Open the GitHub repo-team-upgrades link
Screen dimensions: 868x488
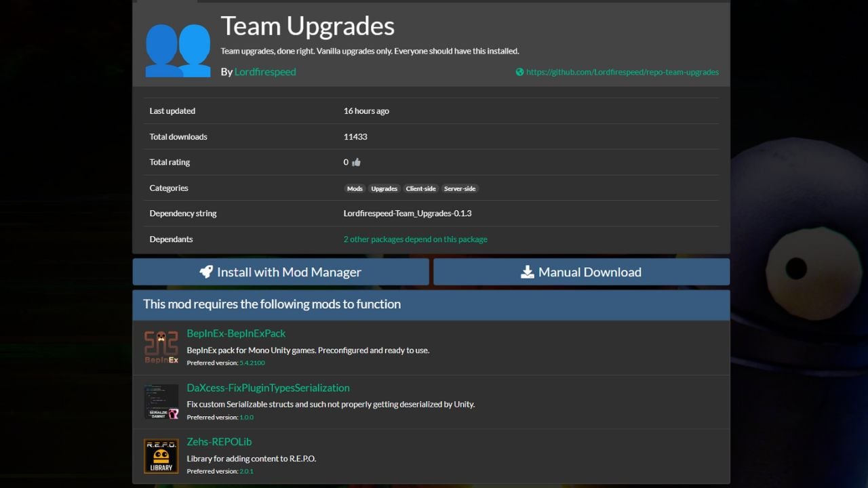[622, 72]
